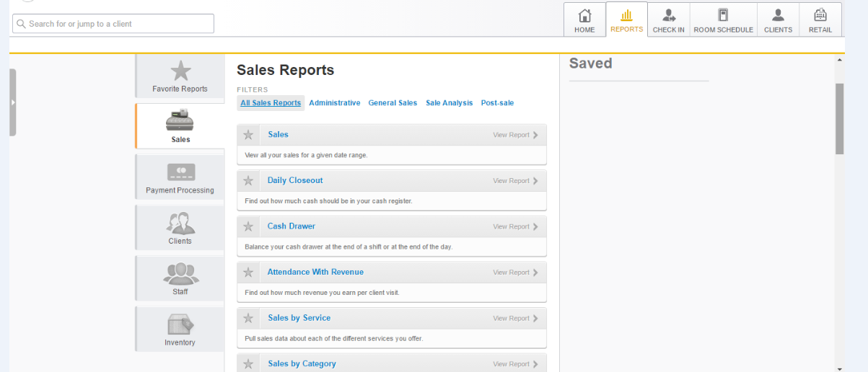Filter by General Sales reports
The image size is (868, 372).
[393, 103]
